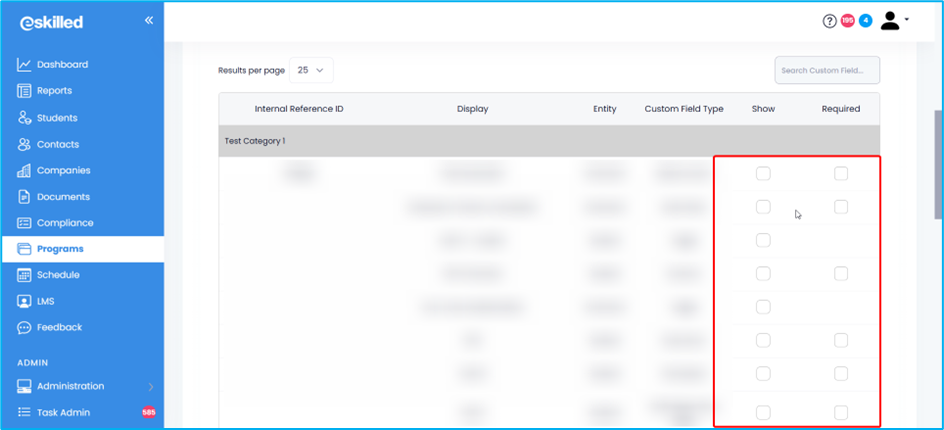Open Feedback in the sidebar
Viewport: 944px width, 430px height.
pyautogui.click(x=59, y=328)
